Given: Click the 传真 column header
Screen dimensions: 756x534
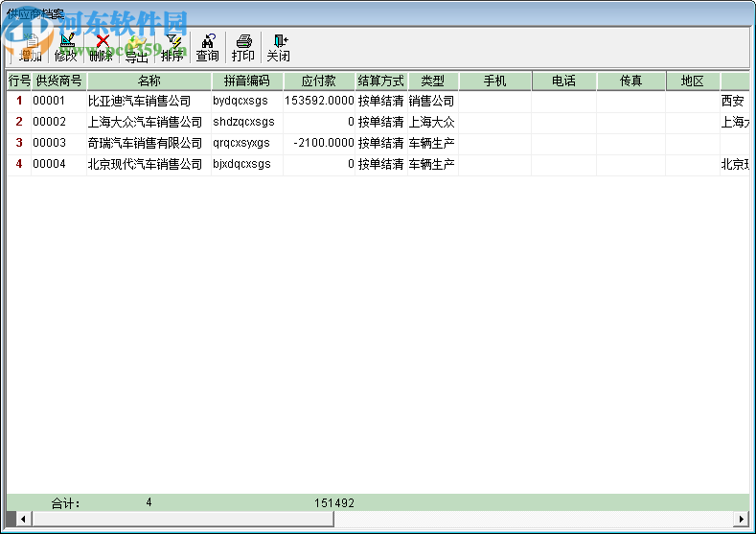Looking at the screenshot, I should (631, 81).
